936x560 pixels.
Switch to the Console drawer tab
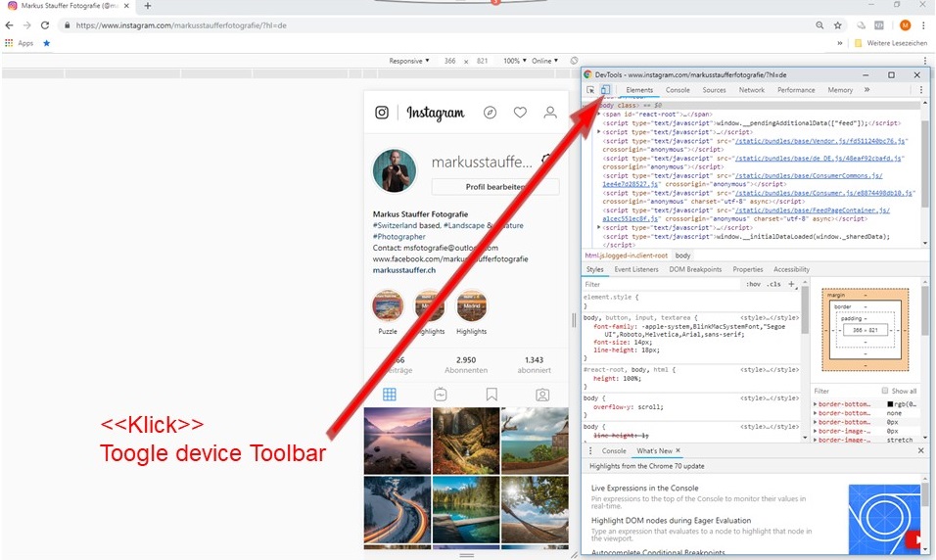pyautogui.click(x=614, y=450)
